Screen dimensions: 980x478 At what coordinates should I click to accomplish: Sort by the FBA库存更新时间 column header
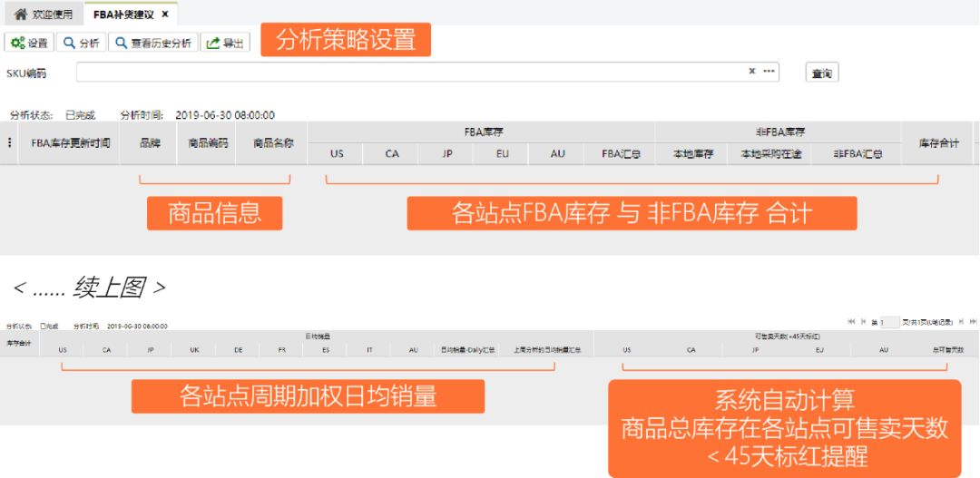pos(71,143)
